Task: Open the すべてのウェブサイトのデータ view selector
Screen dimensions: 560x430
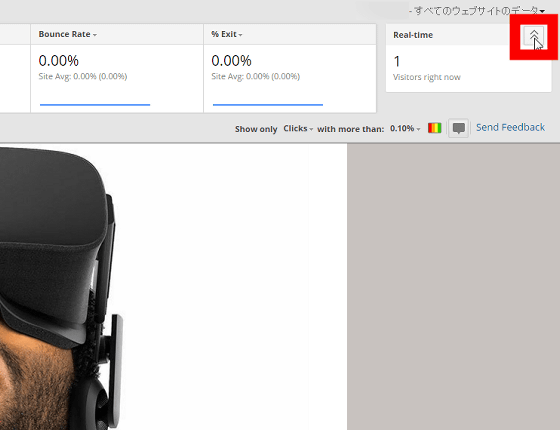Action: click(479, 11)
